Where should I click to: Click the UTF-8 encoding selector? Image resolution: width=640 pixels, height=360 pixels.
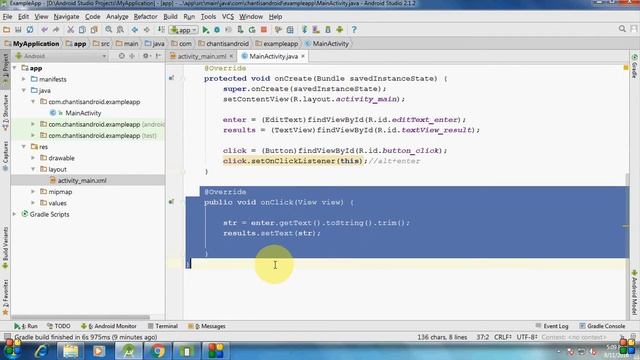[x=527, y=337]
